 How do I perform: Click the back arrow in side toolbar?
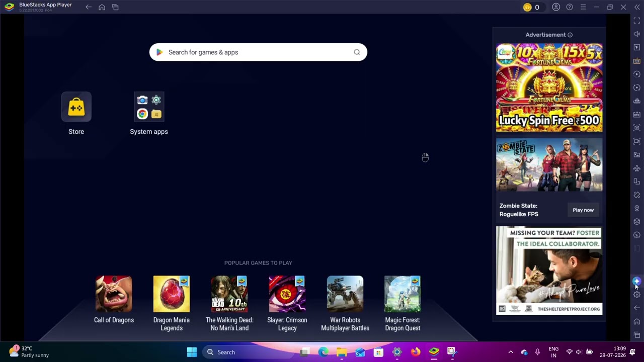tap(637, 308)
